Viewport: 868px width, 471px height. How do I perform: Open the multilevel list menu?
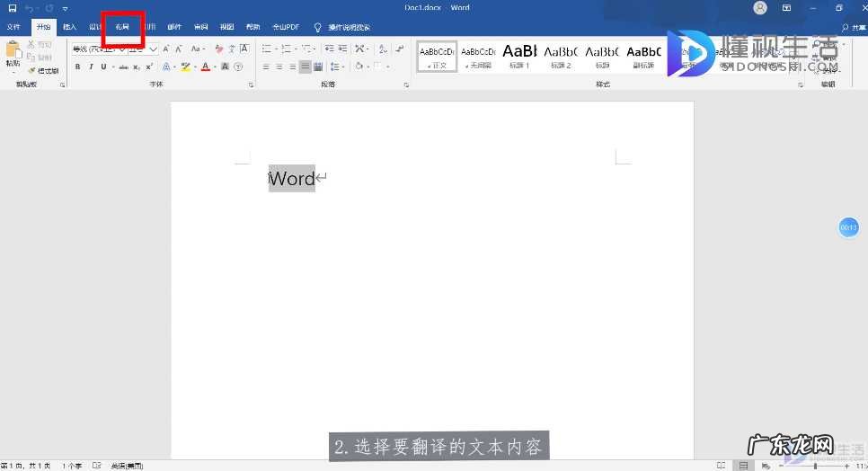tap(307, 49)
